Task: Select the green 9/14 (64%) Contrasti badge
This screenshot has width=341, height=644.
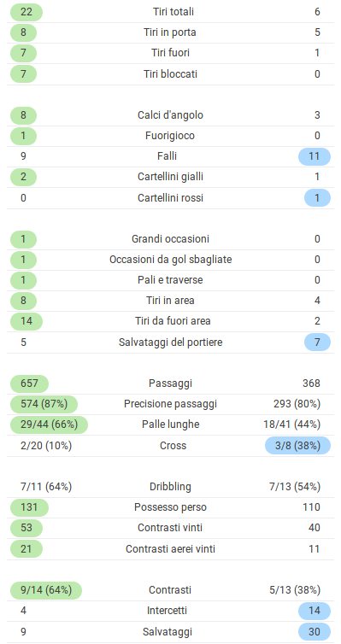Action: 46,590
